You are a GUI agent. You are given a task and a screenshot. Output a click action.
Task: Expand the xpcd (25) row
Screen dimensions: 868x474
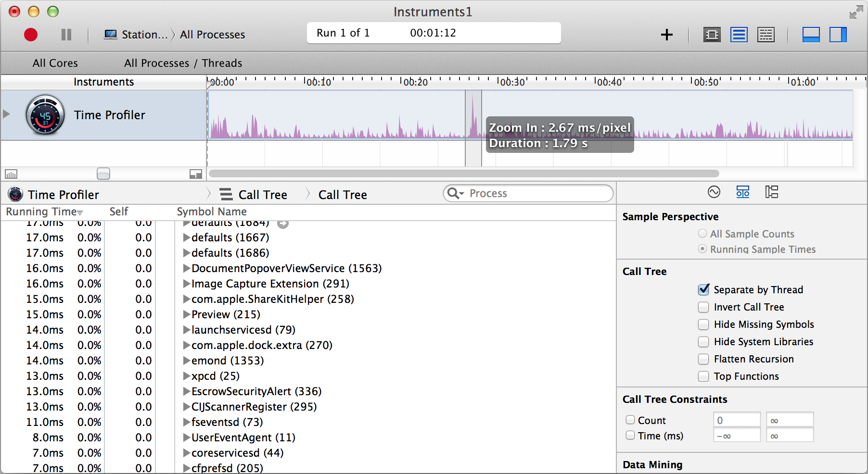pos(186,376)
